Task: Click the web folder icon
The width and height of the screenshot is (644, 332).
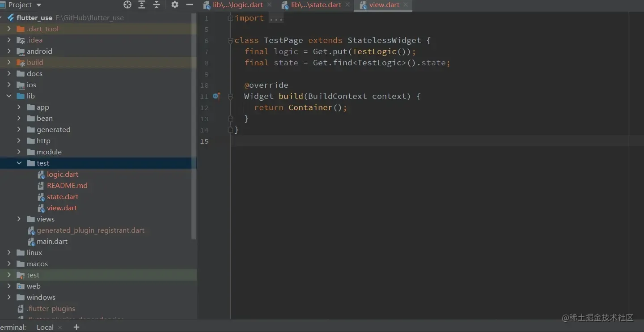Action: coord(21,286)
